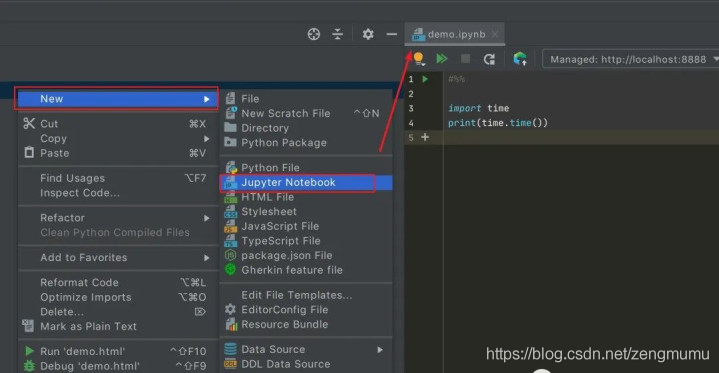Create a new TypeScript File

306,241
